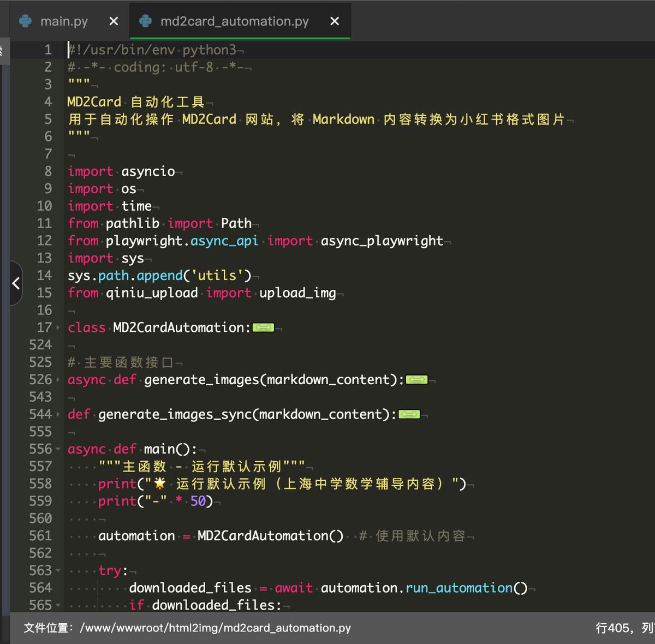Image resolution: width=655 pixels, height=644 pixels.
Task: Click the Python icon on main.py tab
Action: coord(25,21)
